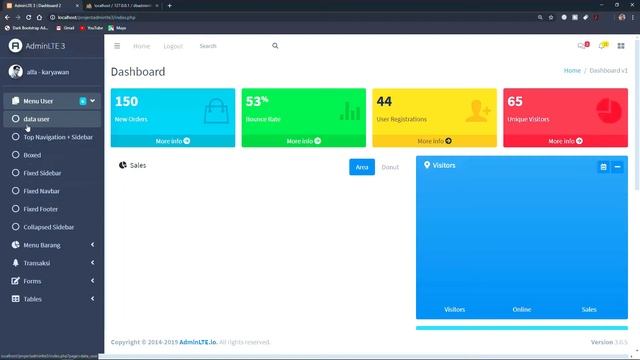The width and height of the screenshot is (640, 360).
Task: Select the Fixed Navbar item
Action: [x=52, y=191]
